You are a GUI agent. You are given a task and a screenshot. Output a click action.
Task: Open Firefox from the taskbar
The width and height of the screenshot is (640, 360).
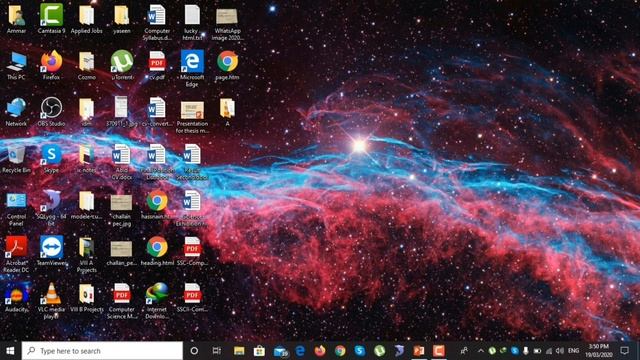click(320, 351)
